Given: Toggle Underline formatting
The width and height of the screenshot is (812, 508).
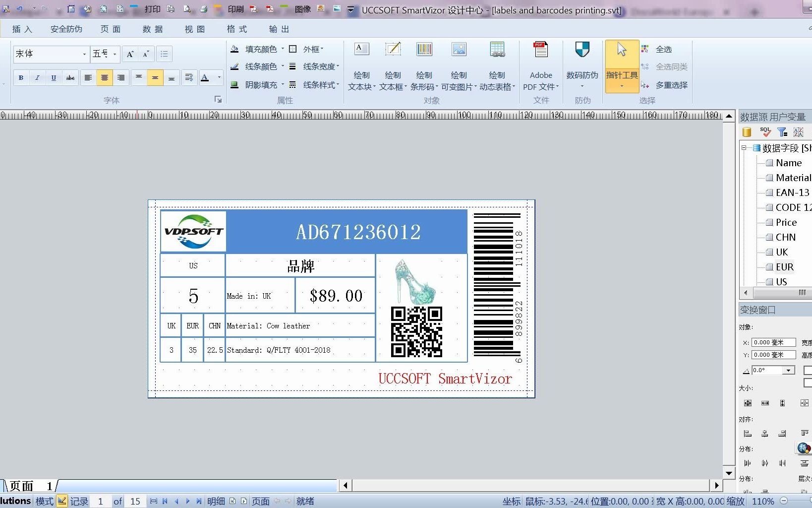Looking at the screenshot, I should pyautogui.click(x=54, y=77).
